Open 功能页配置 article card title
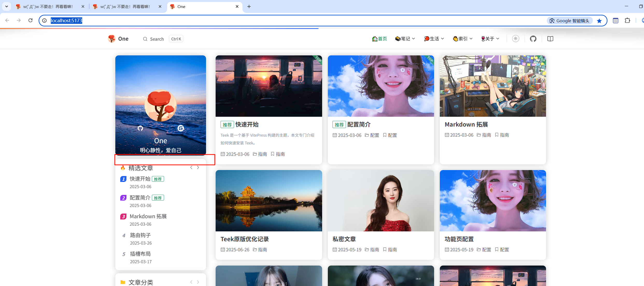Viewport: 644px width, 286px height. pos(459,239)
